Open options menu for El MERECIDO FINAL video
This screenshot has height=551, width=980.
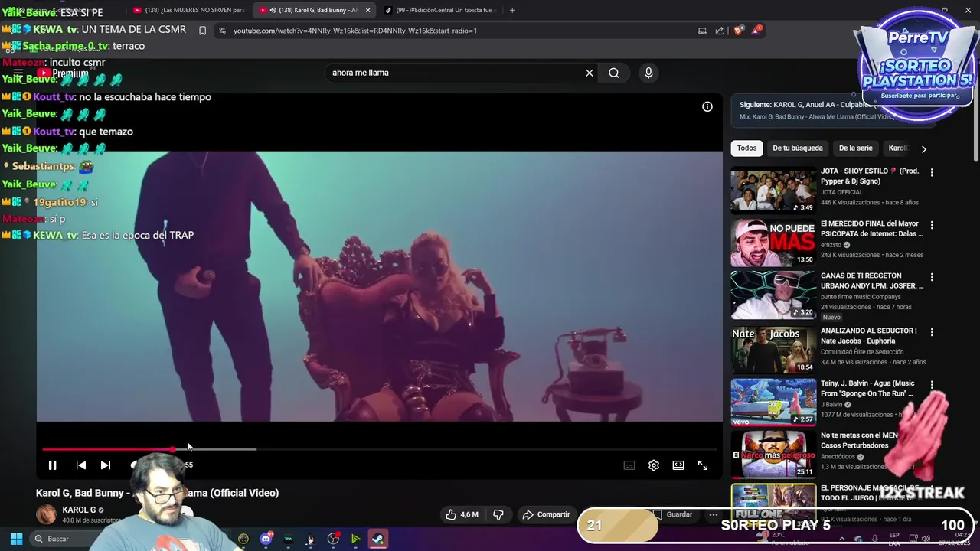(x=932, y=226)
